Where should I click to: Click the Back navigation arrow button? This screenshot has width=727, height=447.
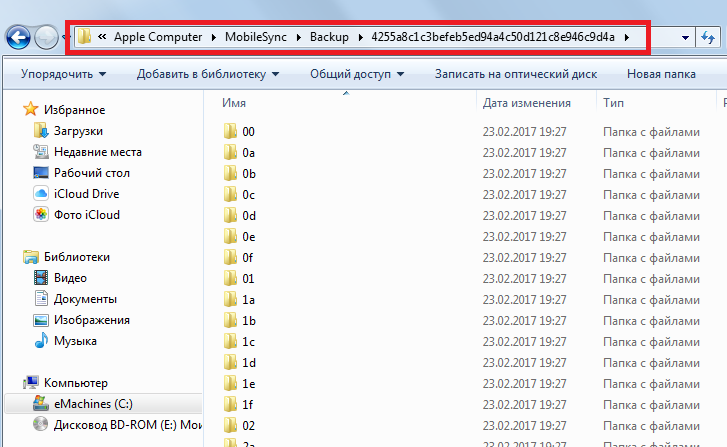(17, 38)
